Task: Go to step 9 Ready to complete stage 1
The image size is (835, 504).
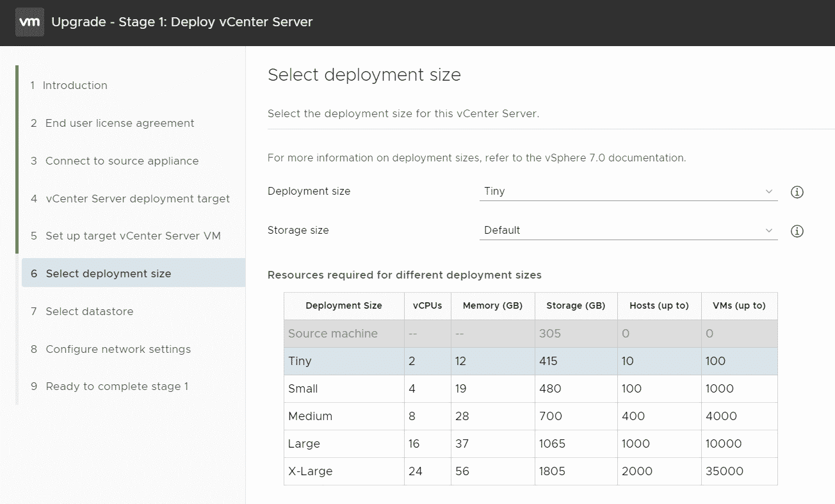Action: pos(109,386)
